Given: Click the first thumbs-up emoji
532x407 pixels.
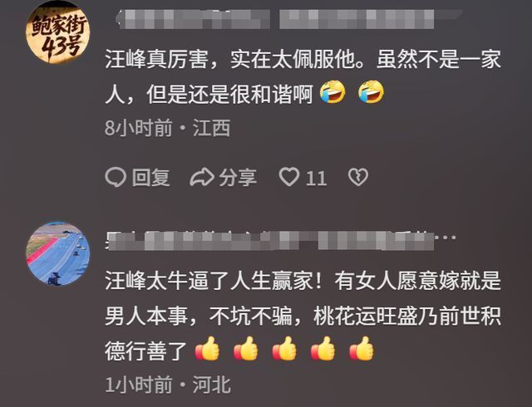Looking at the screenshot, I should (207, 348).
